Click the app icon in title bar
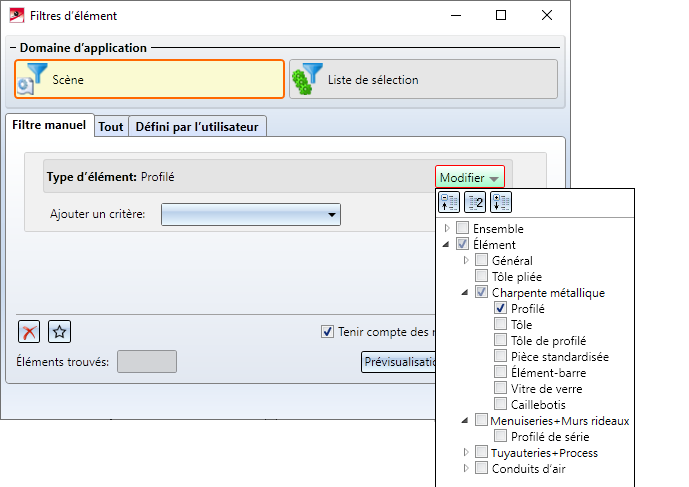 pos(16,16)
